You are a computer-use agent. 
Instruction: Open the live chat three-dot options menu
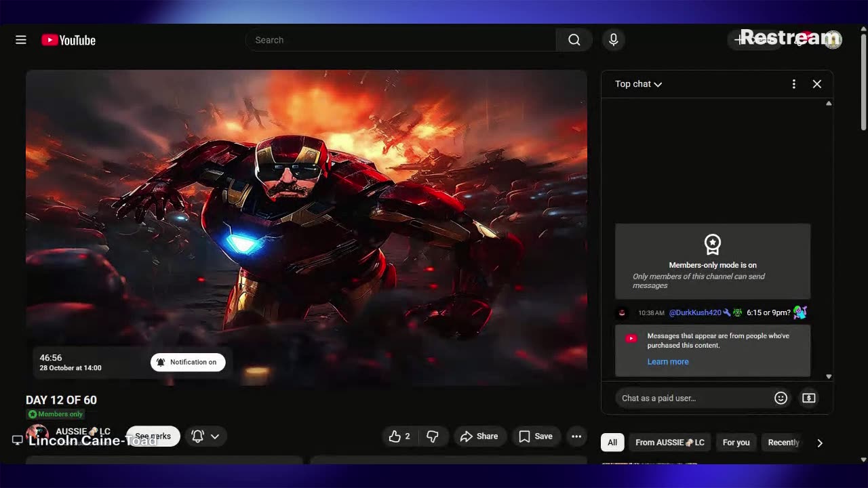click(x=794, y=84)
